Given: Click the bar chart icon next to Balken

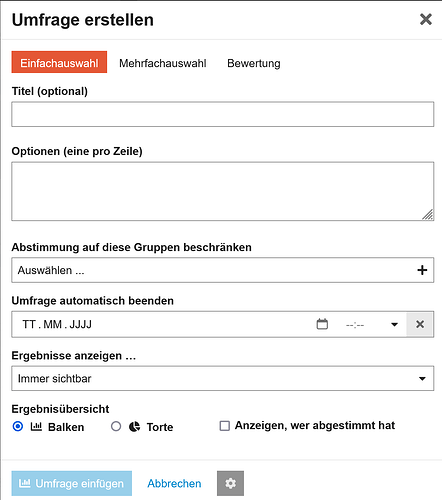Looking at the screenshot, I should tap(36, 426).
